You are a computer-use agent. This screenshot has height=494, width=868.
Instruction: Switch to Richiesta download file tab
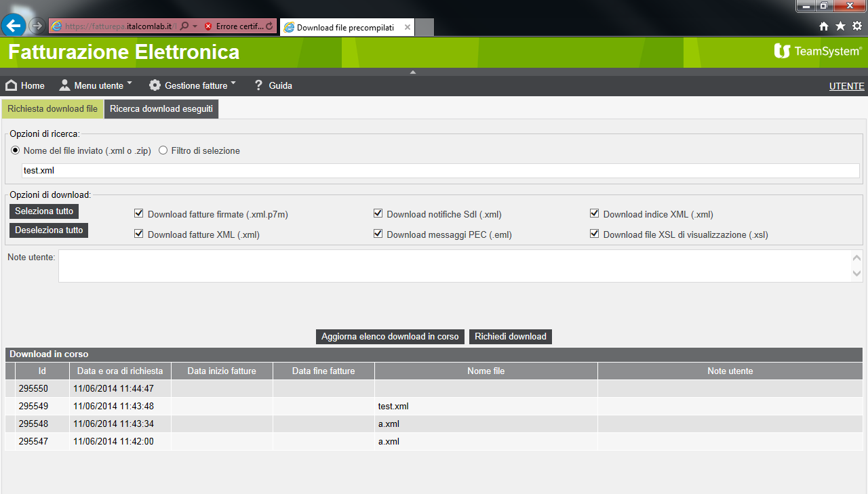(53, 108)
